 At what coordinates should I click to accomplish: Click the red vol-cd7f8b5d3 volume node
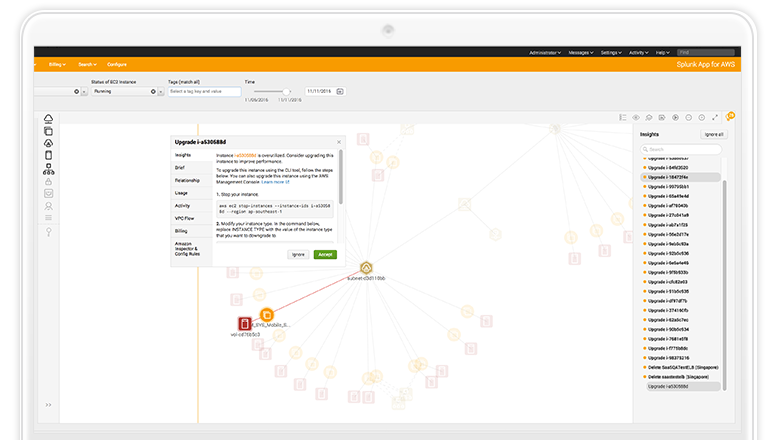tap(245, 324)
